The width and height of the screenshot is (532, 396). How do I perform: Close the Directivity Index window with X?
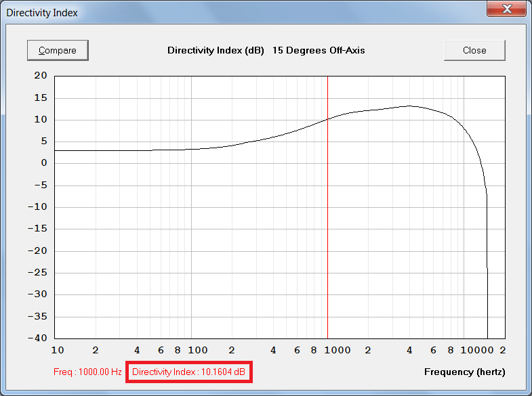click(507, 9)
